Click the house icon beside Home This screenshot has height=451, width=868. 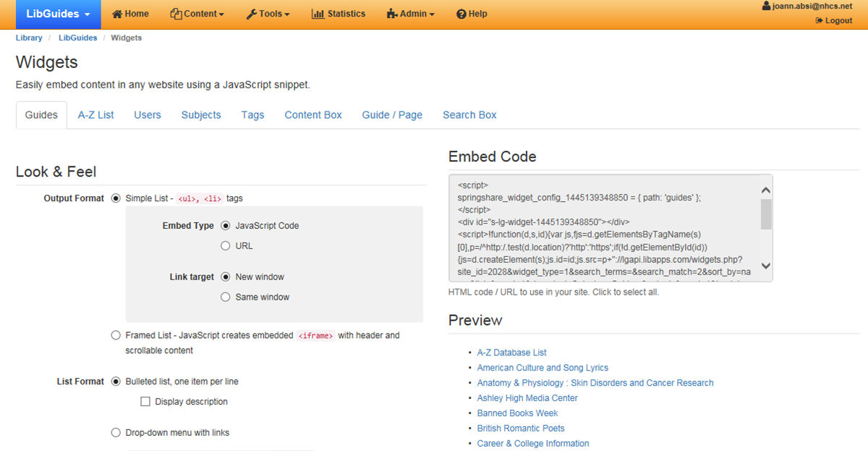[x=117, y=14]
